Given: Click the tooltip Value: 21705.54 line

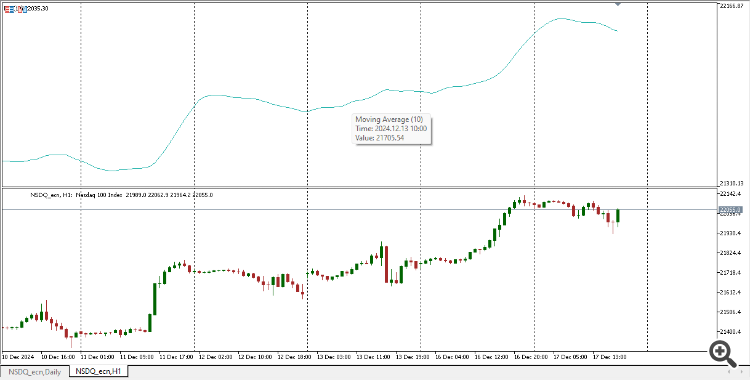Looking at the screenshot, I should point(380,138).
